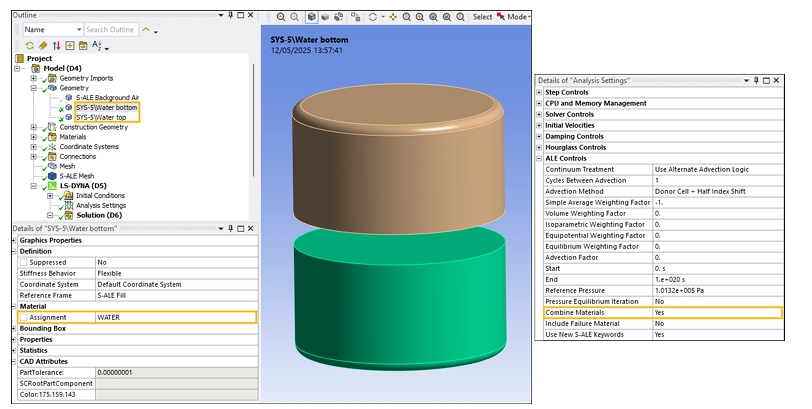
Task: Select SYS-5\Water top geometry body
Action: pos(103,117)
